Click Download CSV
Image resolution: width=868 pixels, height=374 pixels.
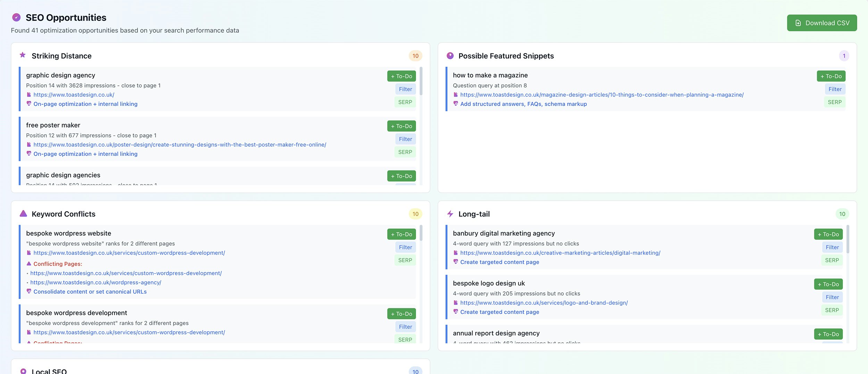pos(822,23)
